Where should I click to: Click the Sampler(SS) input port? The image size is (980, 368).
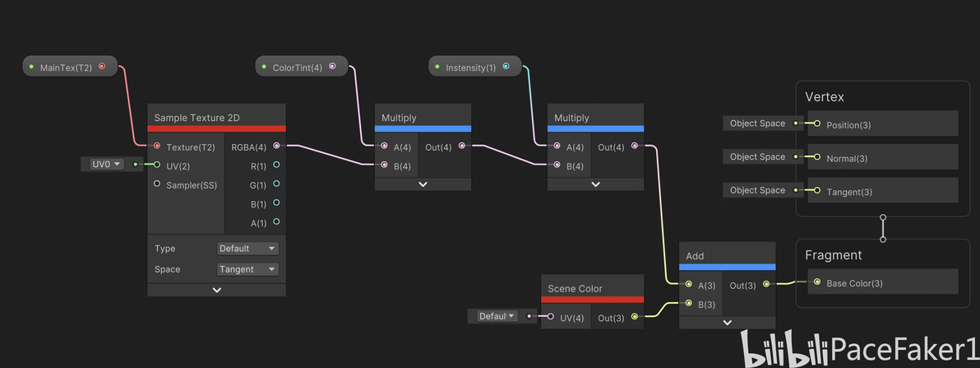point(157,184)
